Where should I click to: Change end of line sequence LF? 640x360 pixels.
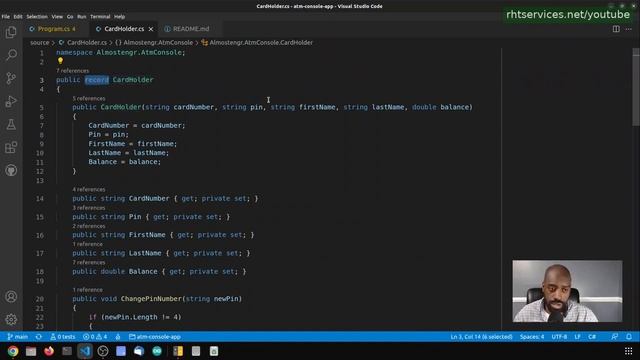(x=578, y=337)
